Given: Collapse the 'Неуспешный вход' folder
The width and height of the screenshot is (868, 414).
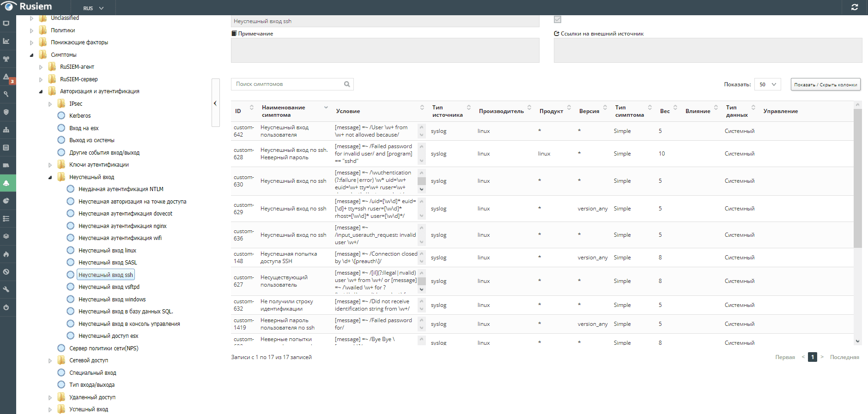Looking at the screenshot, I should (x=50, y=177).
